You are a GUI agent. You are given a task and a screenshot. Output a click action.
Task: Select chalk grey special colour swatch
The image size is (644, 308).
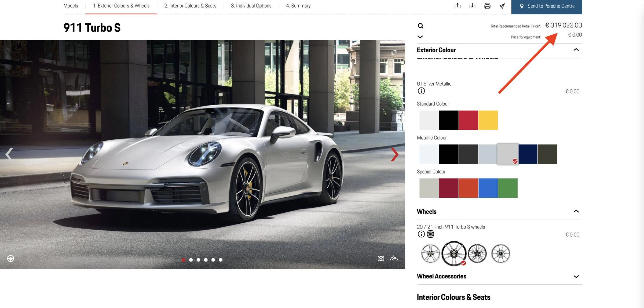(x=429, y=188)
